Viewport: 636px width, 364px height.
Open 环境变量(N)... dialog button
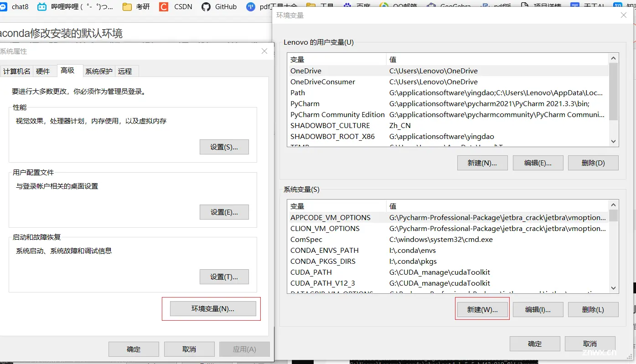(213, 308)
